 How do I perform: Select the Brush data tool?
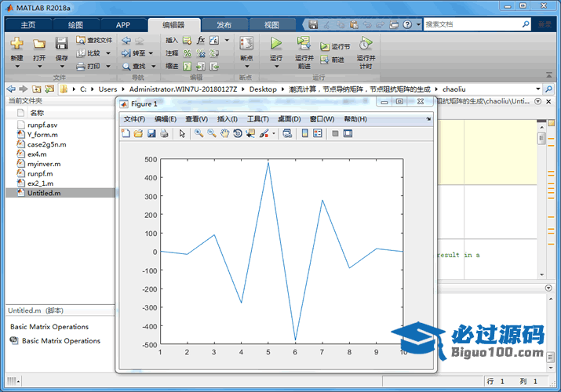coord(264,133)
